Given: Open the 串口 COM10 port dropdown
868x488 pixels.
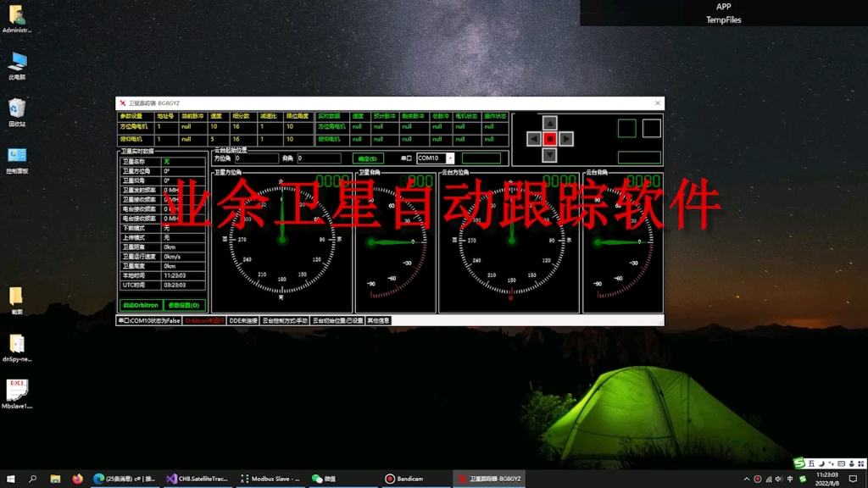Looking at the screenshot, I should click(x=451, y=158).
